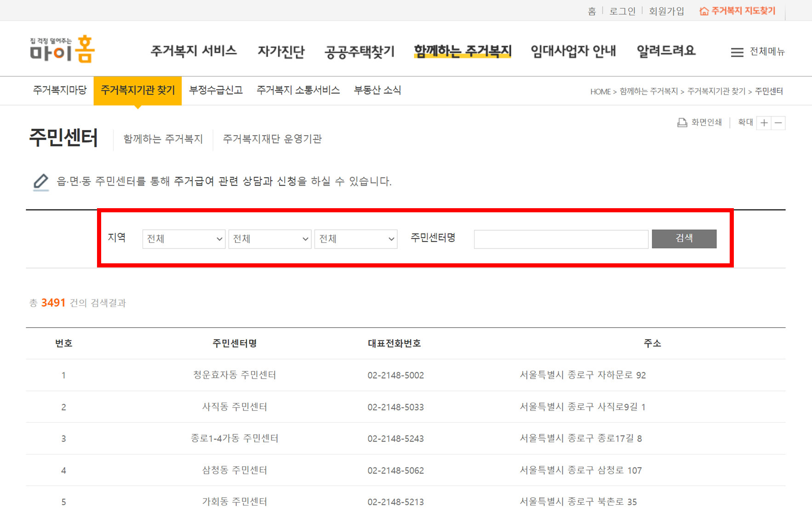Select 청운효자동 주민센터 in the results
This screenshot has height=517, width=812.
point(234,375)
